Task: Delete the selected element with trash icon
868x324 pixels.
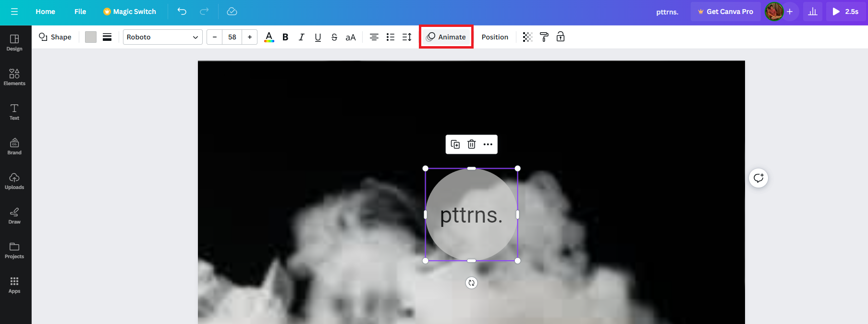Action: [x=472, y=144]
